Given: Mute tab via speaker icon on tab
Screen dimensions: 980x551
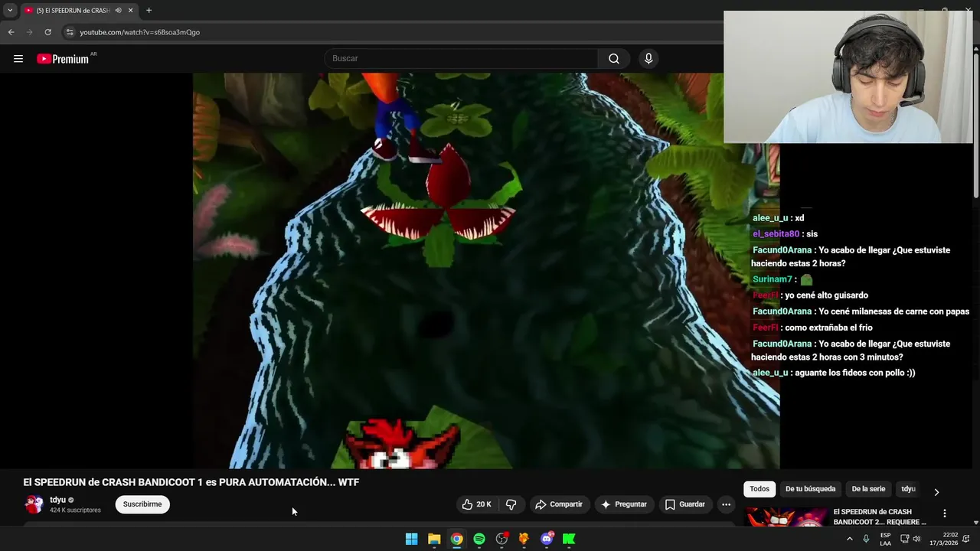Looking at the screenshot, I should pyautogui.click(x=118, y=10).
